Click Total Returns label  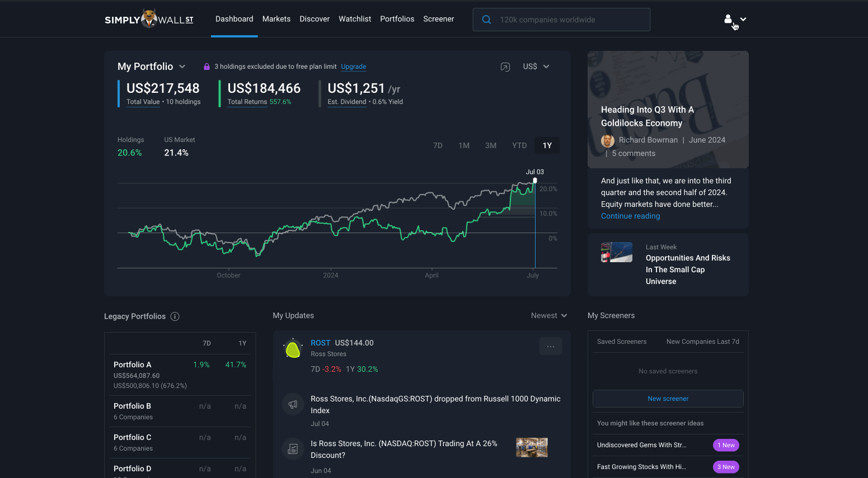click(x=247, y=102)
